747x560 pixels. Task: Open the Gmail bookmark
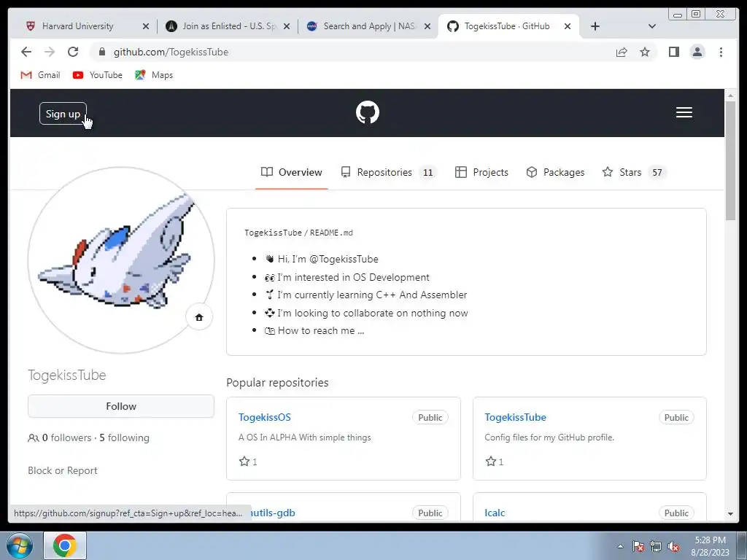tap(41, 75)
